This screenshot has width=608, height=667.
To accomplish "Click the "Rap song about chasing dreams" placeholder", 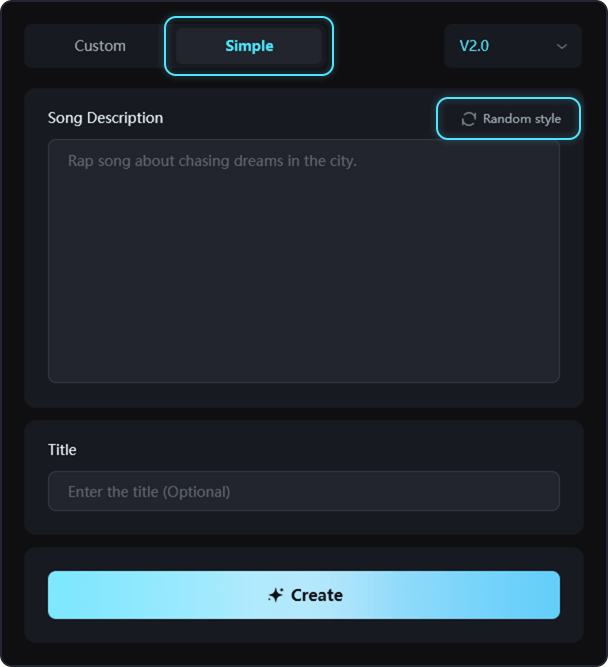I will point(212,160).
